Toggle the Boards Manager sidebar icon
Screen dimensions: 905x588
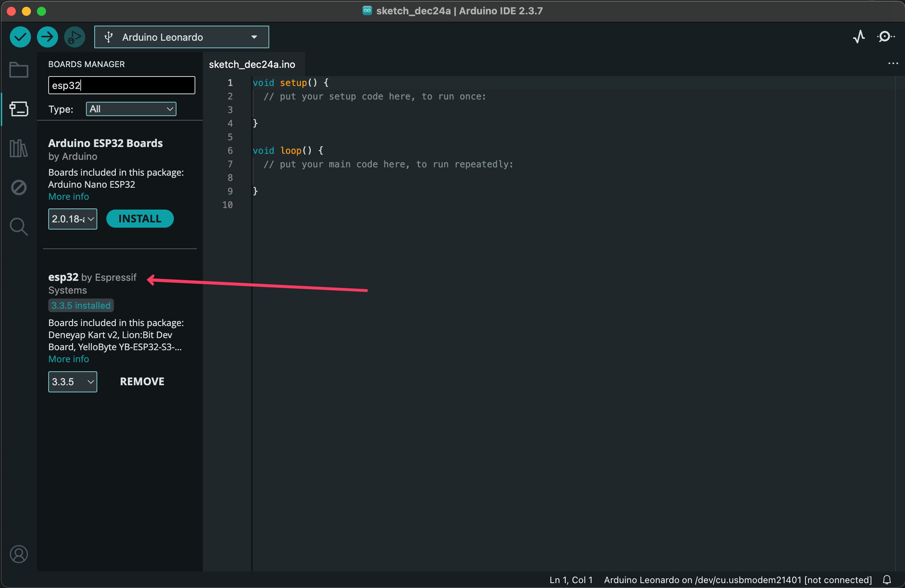tap(18, 109)
